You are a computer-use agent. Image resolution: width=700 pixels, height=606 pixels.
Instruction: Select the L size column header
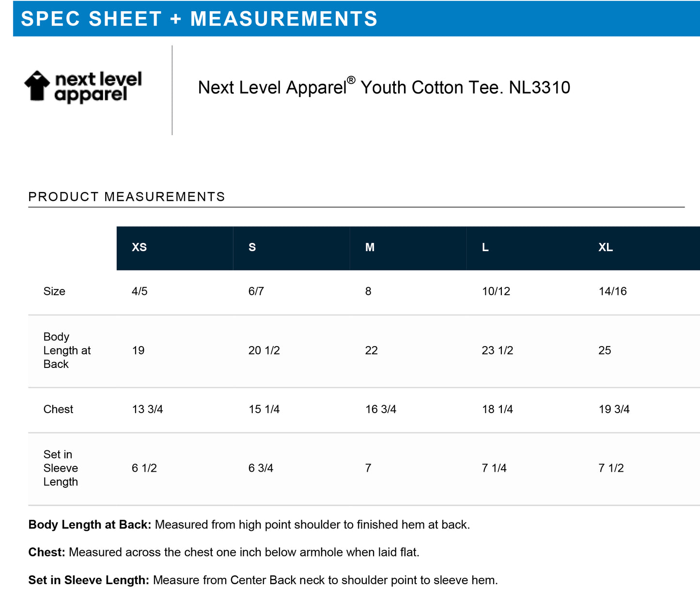tap(485, 247)
